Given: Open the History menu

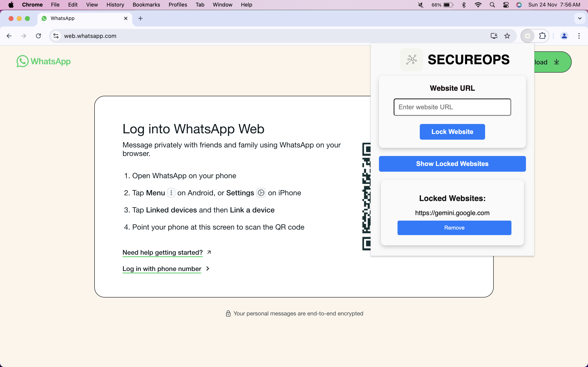Looking at the screenshot, I should 115,5.
